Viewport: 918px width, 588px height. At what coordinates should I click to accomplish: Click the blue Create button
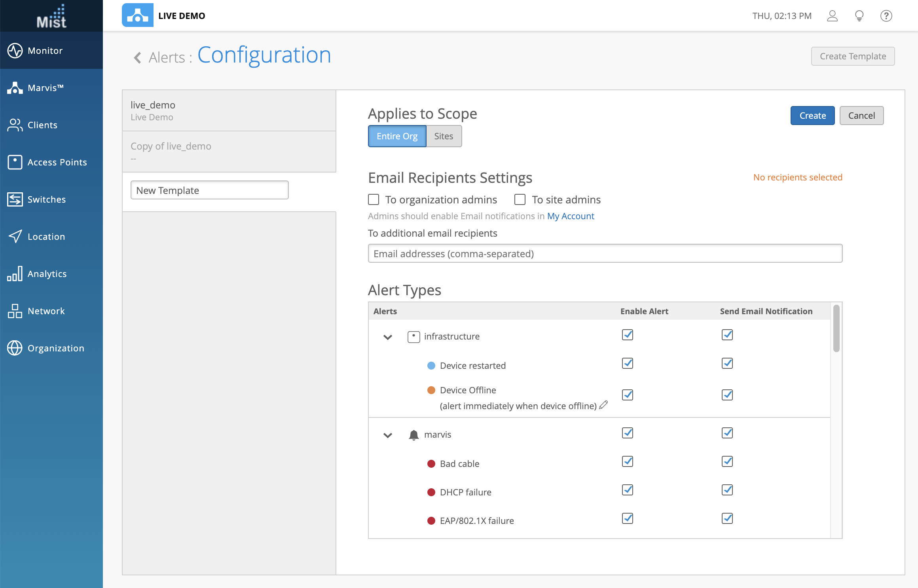(812, 116)
